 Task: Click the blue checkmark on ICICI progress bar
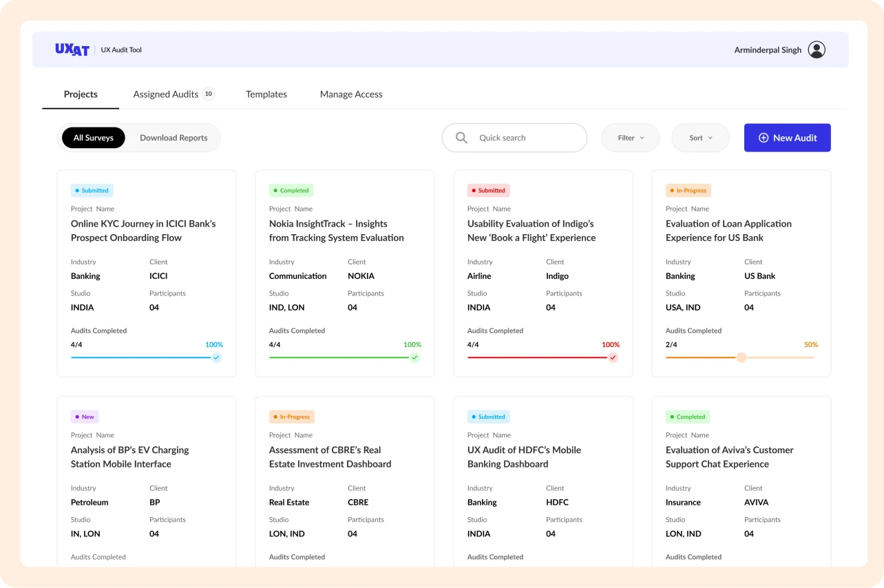click(216, 357)
